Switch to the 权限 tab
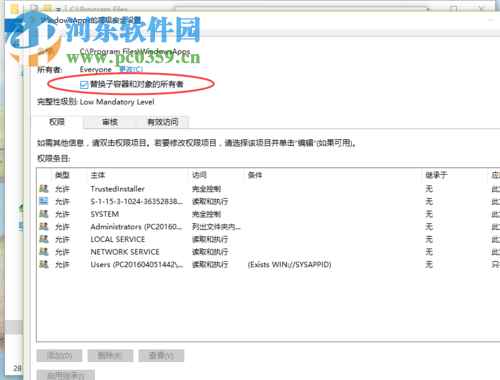The image size is (500, 380). [x=57, y=122]
